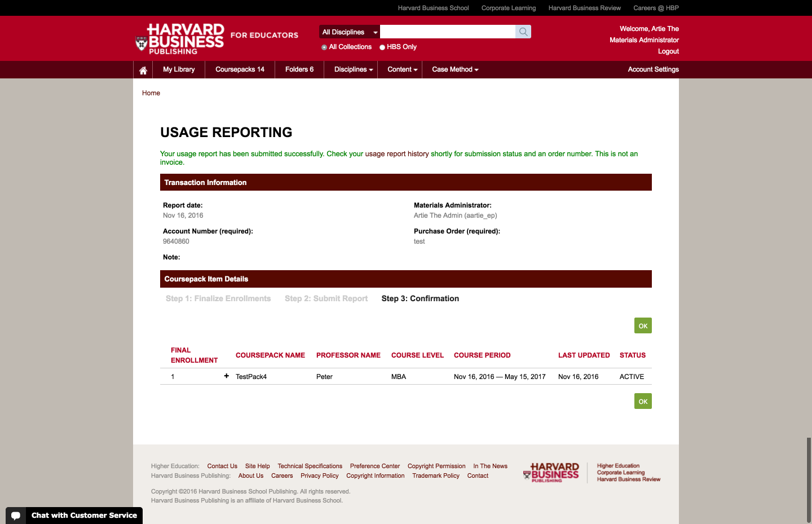Open footer Privacy Policy link

[x=319, y=475]
